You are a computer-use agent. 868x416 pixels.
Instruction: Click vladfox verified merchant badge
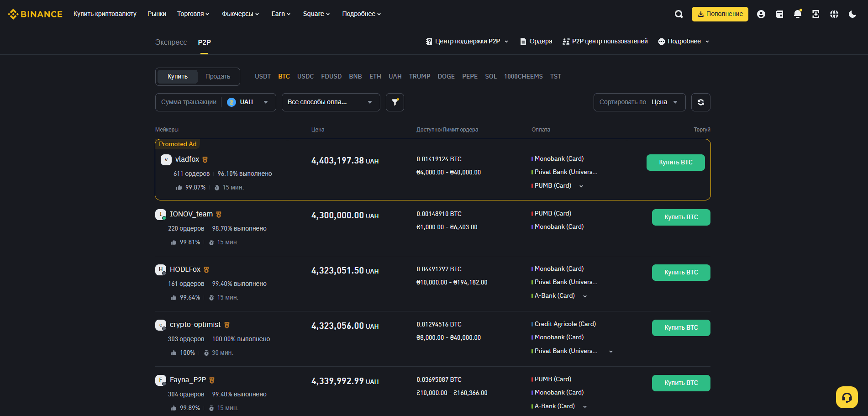coord(205,160)
